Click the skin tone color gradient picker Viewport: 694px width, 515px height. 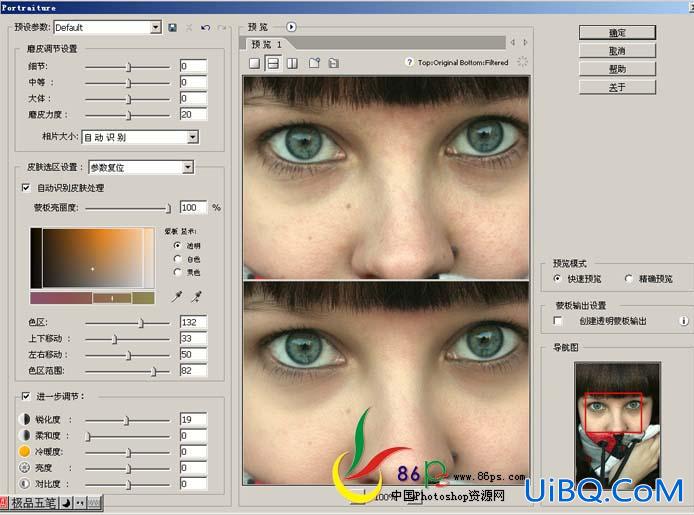click(x=92, y=258)
